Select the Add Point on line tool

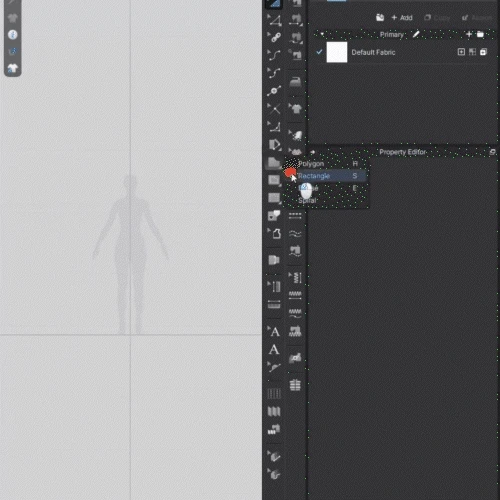[x=274, y=91]
